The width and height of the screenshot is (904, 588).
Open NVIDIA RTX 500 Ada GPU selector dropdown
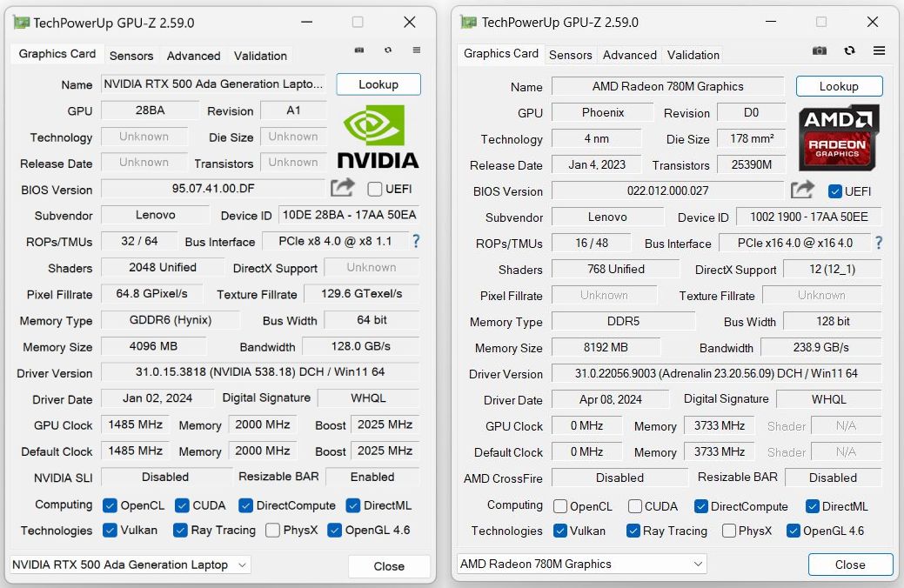coord(131,565)
